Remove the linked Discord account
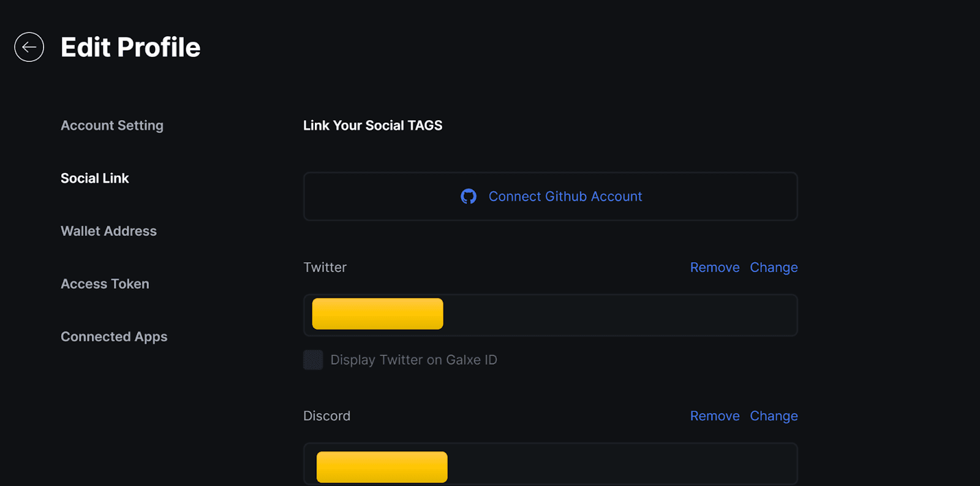Screen dimensions: 980x486 coord(715,416)
